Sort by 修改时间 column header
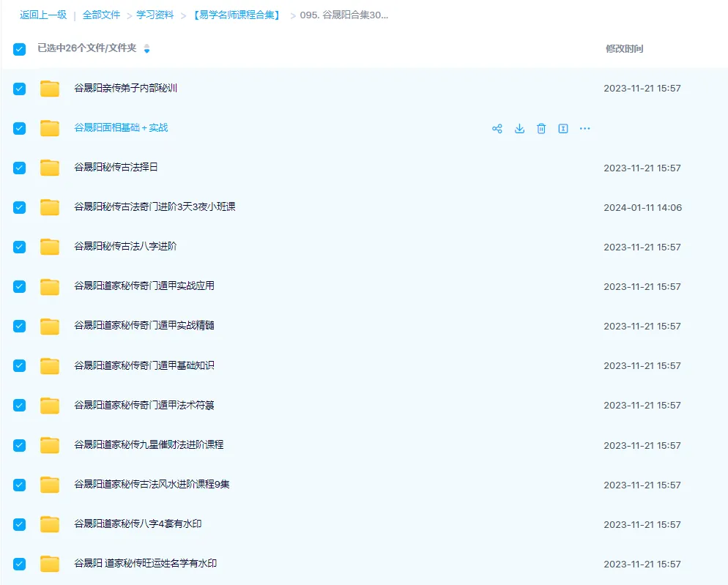Viewport: 728px width, 585px height. [x=625, y=49]
